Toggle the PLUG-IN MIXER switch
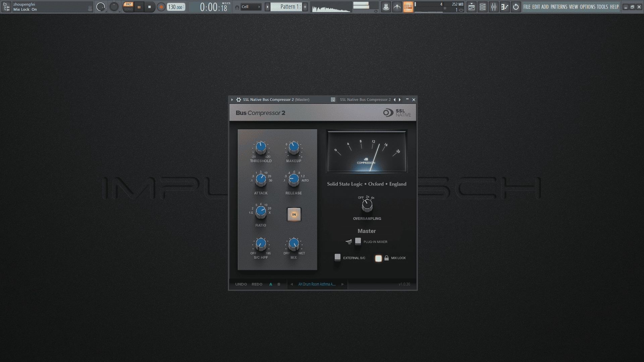This screenshot has height=362, width=644. pyautogui.click(x=358, y=241)
